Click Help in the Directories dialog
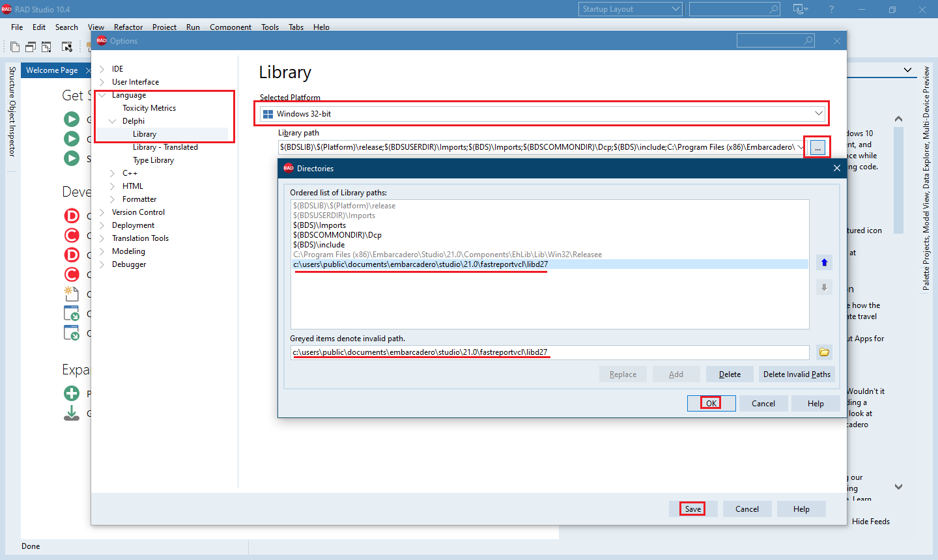938x560 pixels. coord(816,404)
